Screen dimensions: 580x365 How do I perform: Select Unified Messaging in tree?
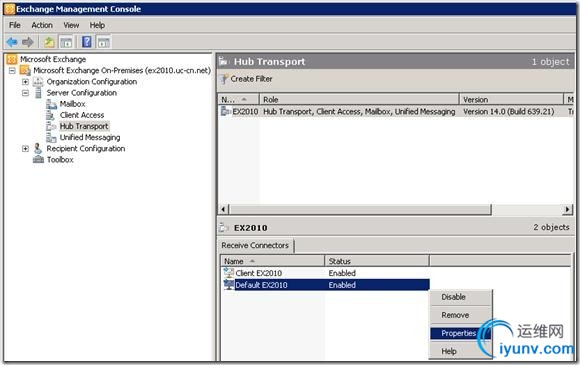point(90,138)
